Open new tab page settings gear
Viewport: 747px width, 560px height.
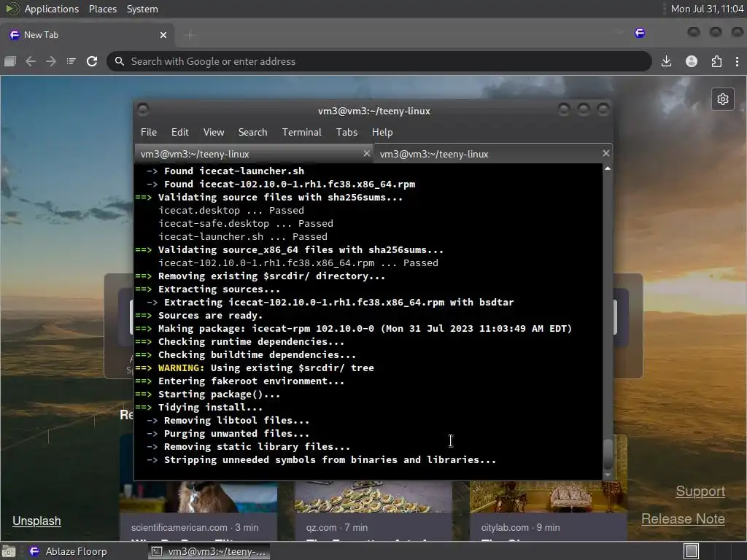[723, 99]
